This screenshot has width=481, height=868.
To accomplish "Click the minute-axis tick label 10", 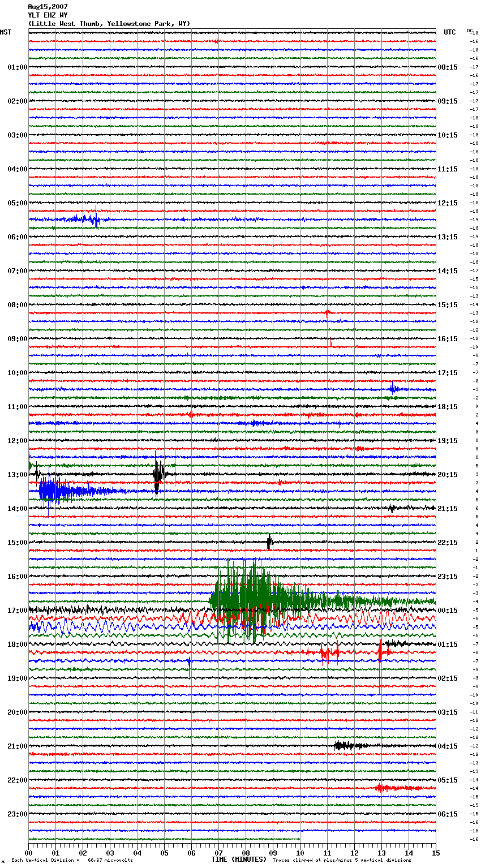I will coord(300,853).
